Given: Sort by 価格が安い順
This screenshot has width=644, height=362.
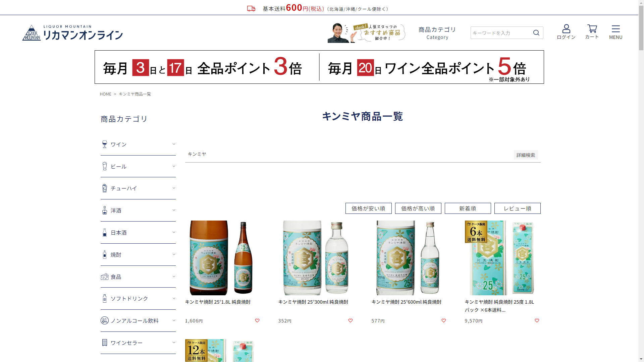Looking at the screenshot, I should (x=369, y=208).
